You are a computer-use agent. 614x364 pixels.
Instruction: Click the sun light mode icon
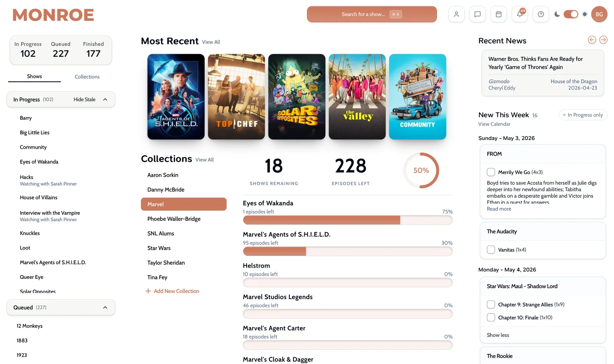[584, 14]
